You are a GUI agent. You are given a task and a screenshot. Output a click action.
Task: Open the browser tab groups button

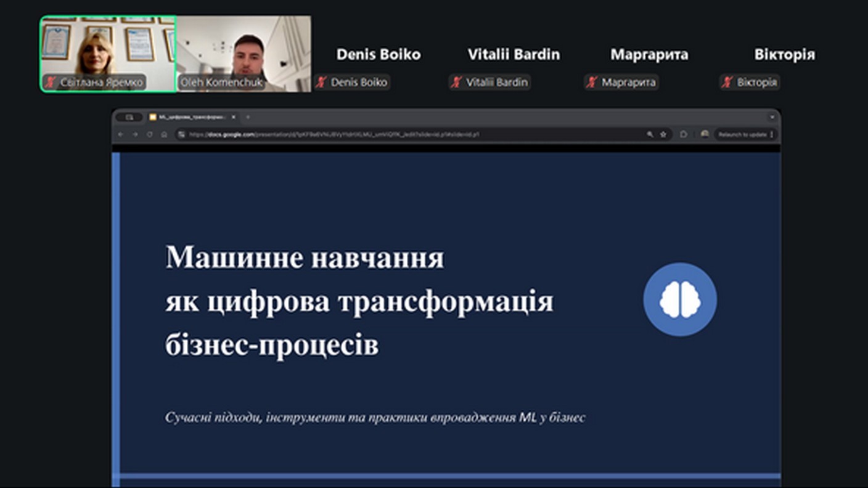tap(129, 117)
